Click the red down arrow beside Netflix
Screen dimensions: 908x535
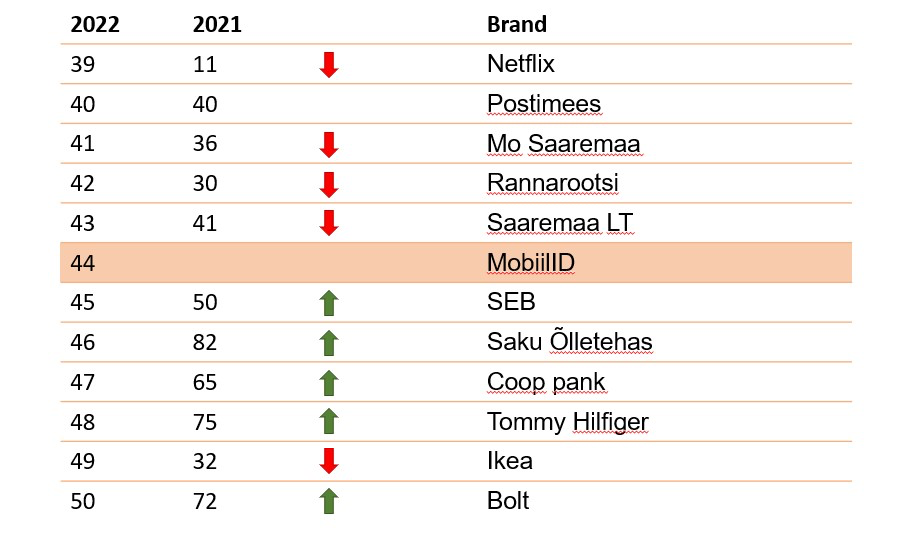[x=329, y=64]
